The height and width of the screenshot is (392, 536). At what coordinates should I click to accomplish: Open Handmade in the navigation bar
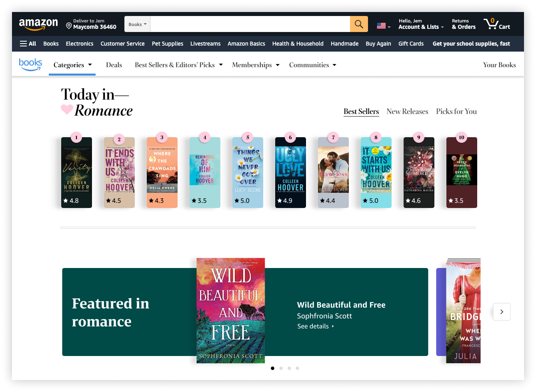pos(344,44)
